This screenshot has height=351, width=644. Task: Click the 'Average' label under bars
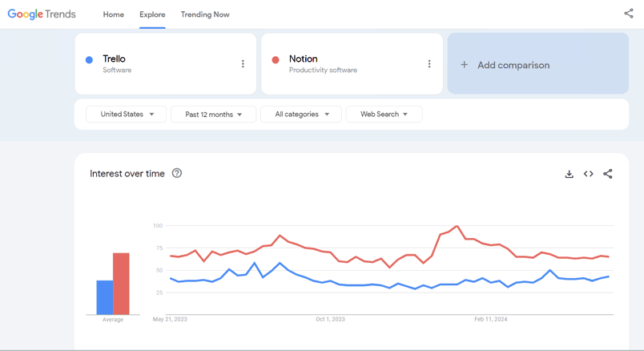tap(113, 320)
